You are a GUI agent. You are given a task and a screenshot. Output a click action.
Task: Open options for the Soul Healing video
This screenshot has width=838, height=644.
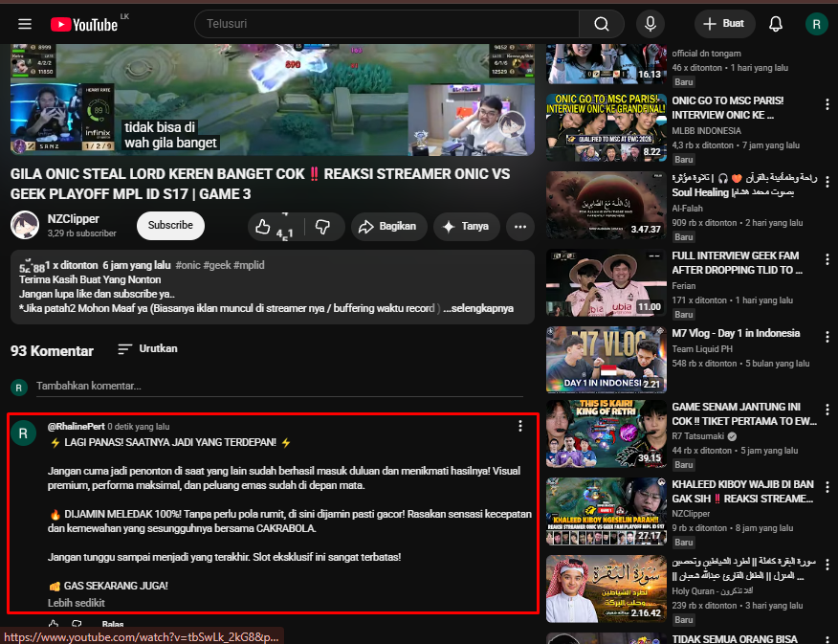(827, 182)
